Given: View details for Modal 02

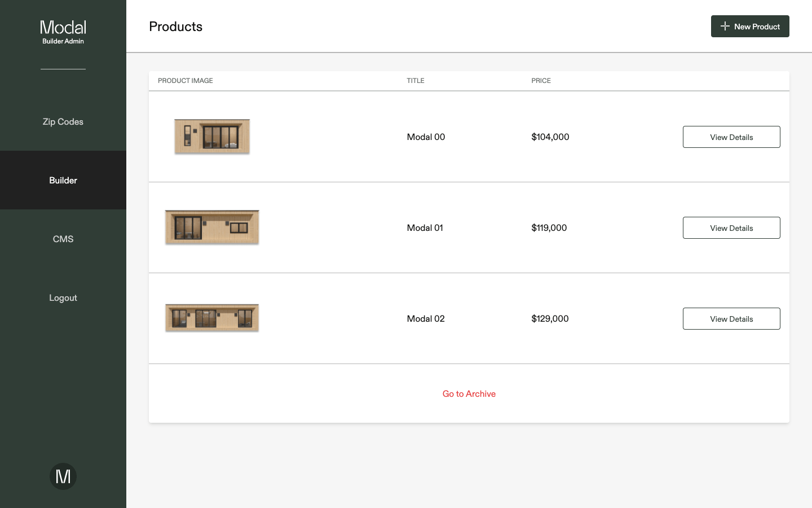Looking at the screenshot, I should pos(731,318).
